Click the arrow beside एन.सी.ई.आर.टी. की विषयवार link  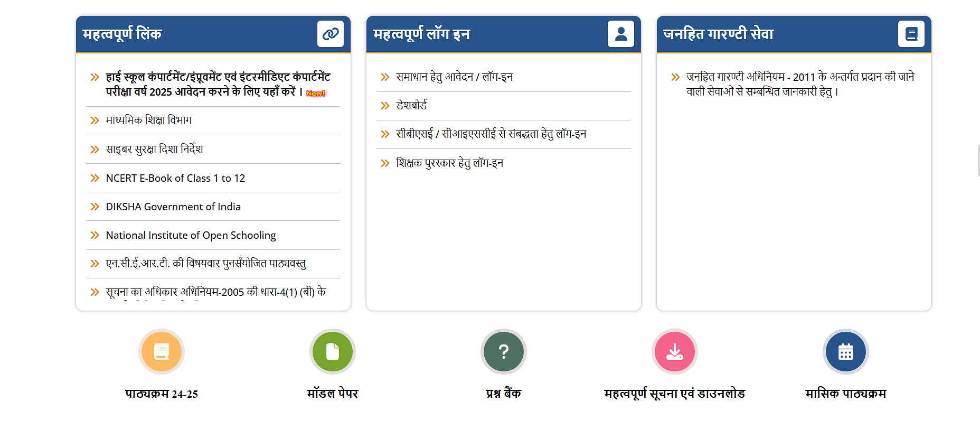(x=95, y=264)
